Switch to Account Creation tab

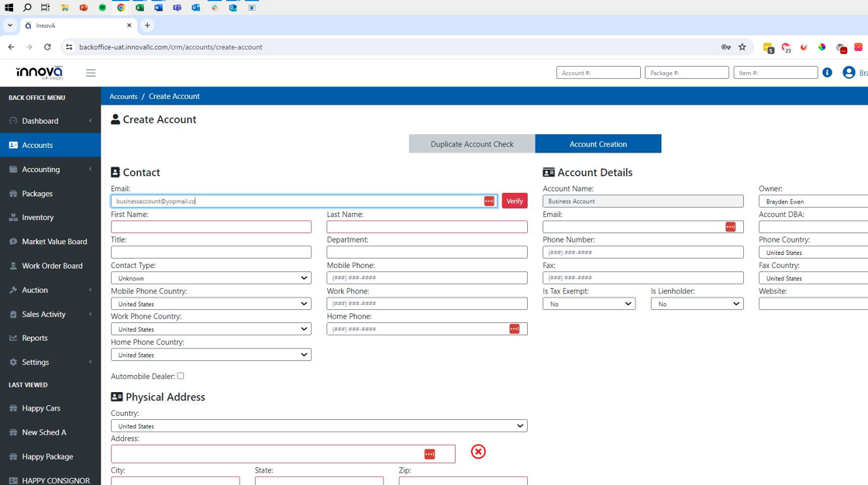[x=598, y=144]
